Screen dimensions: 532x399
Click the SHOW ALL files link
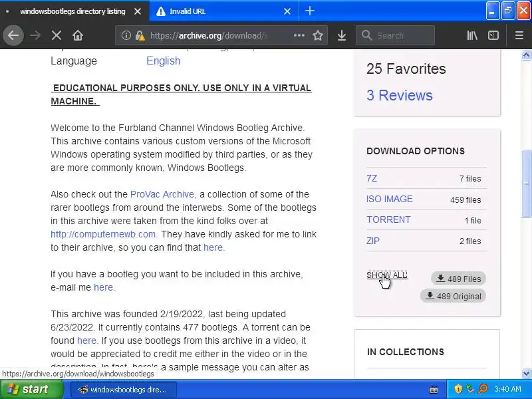tap(387, 275)
